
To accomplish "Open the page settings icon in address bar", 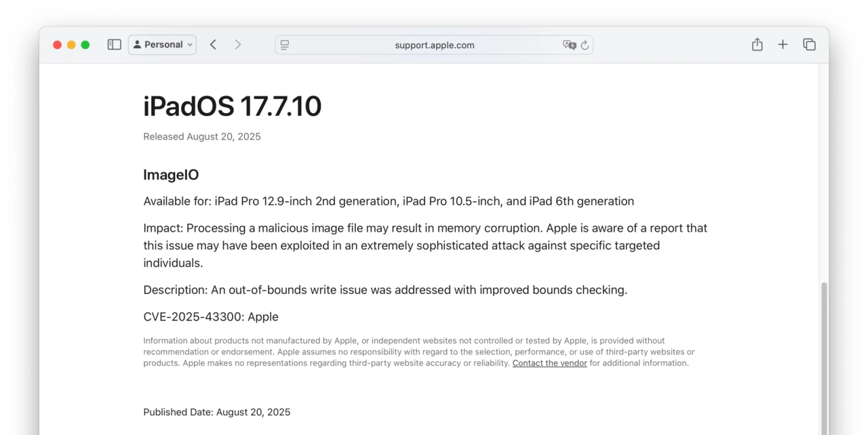I will pos(284,45).
